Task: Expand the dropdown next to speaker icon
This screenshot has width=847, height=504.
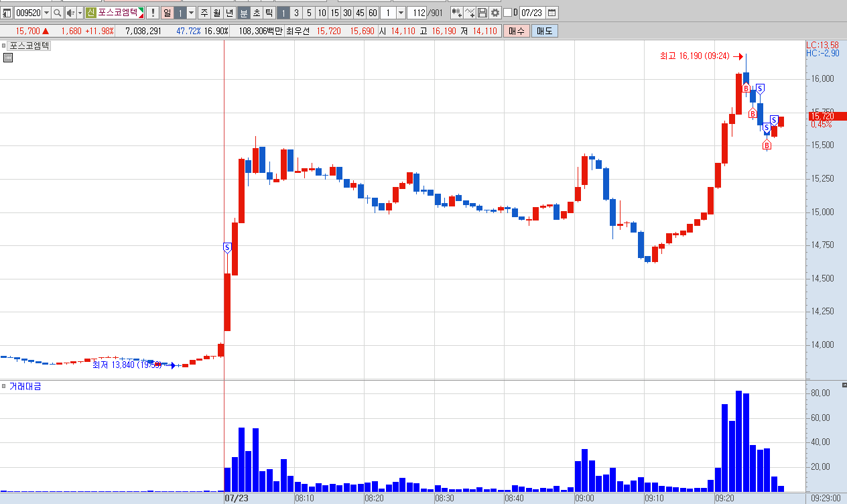Action: [80, 13]
